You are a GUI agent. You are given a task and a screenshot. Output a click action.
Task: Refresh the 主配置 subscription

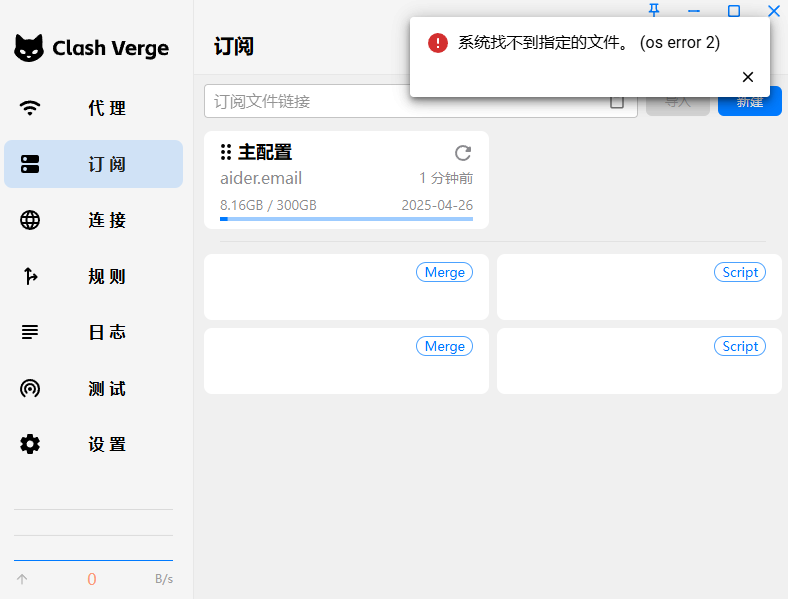[462, 153]
